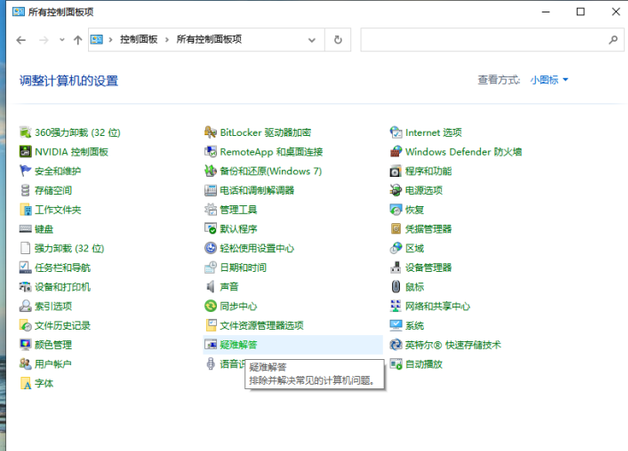Screen dimensions: 628x451
Task: Open the 区域 link
Action: 415,248
